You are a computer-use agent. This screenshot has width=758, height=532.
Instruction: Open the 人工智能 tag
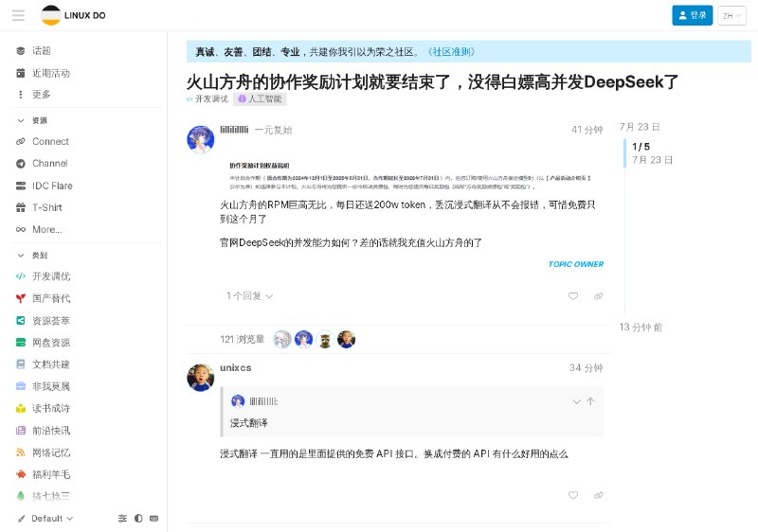point(260,99)
